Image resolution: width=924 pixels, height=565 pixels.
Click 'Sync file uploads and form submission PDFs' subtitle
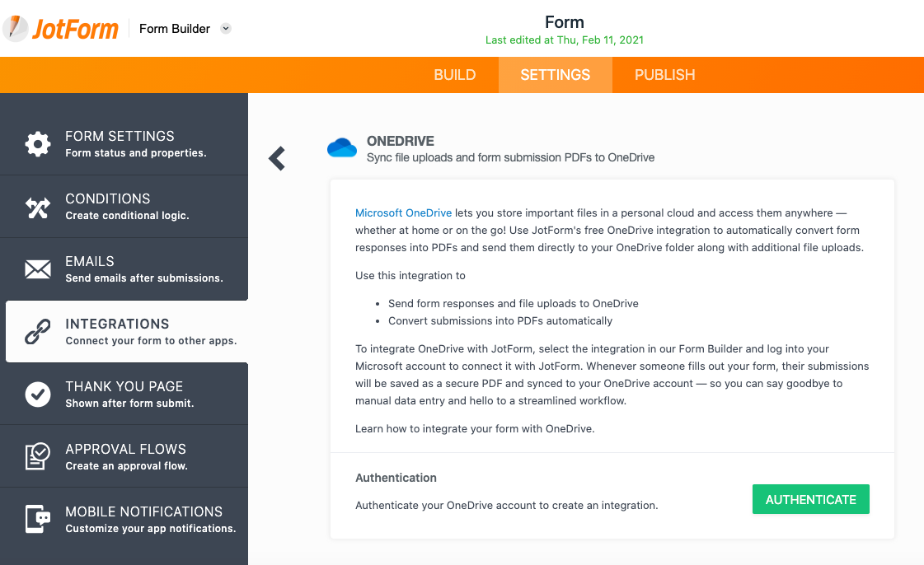(x=510, y=158)
